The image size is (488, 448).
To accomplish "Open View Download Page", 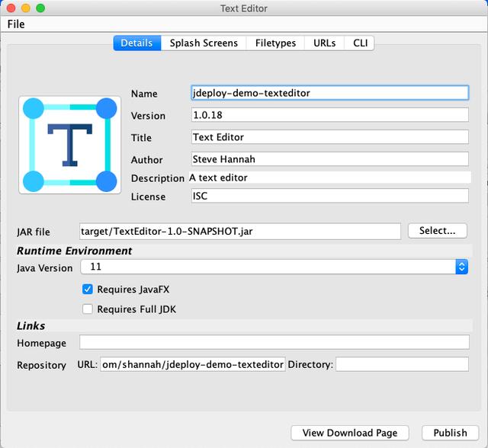I will coord(350,433).
